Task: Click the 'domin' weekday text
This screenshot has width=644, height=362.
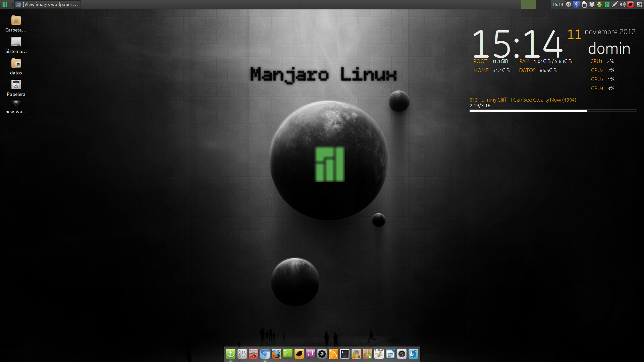Action: click(609, 49)
